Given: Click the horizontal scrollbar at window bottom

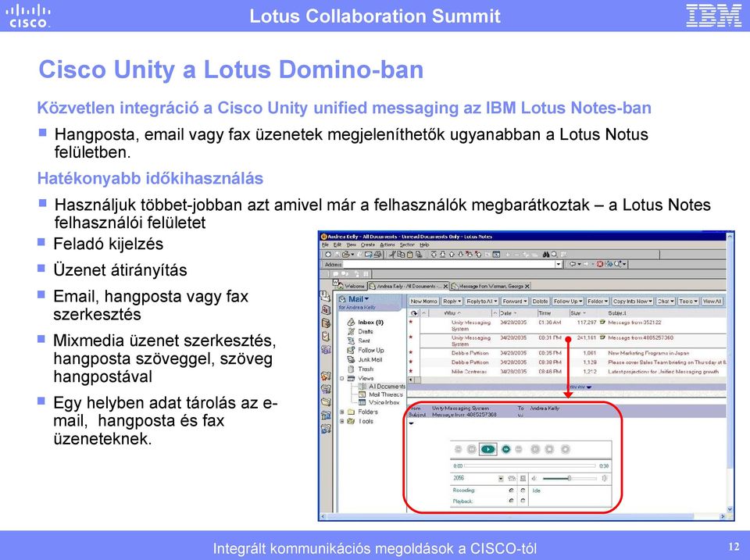Looking at the screenshot, I should [523, 516].
